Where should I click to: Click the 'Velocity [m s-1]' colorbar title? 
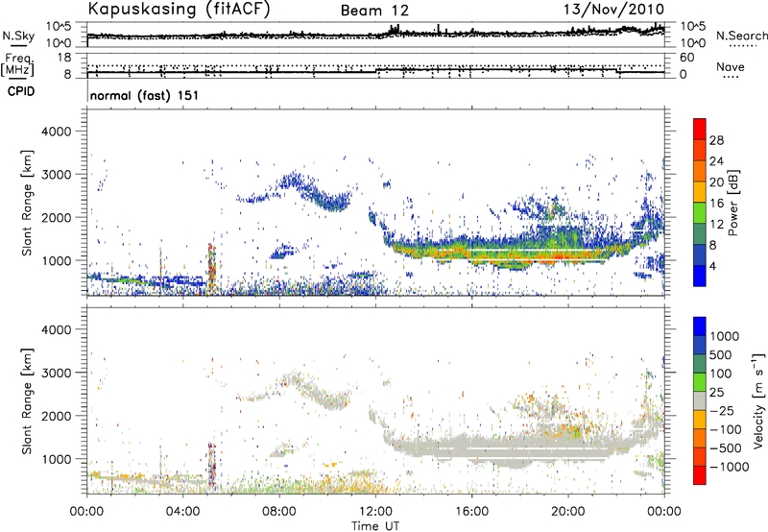pyautogui.click(x=758, y=400)
